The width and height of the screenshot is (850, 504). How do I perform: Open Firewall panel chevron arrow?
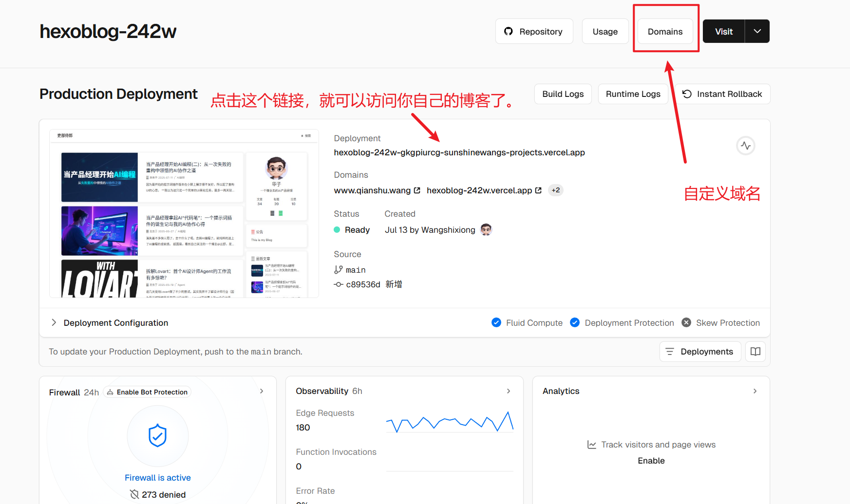click(x=262, y=391)
